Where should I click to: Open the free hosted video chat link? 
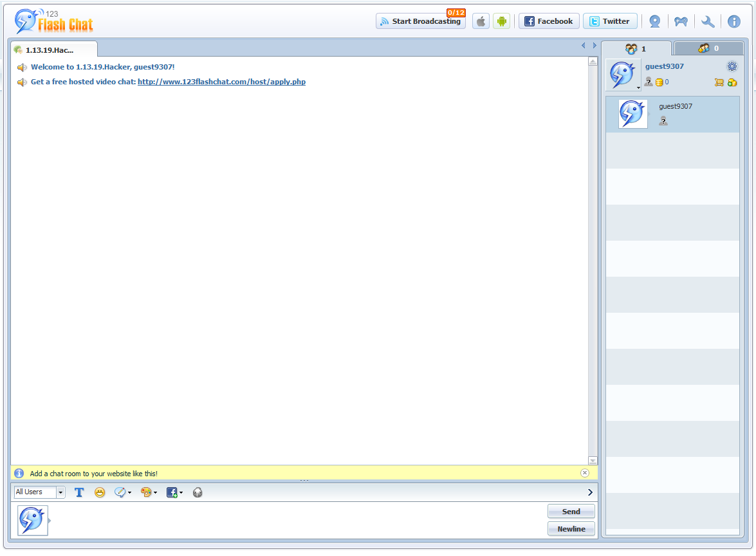(221, 82)
